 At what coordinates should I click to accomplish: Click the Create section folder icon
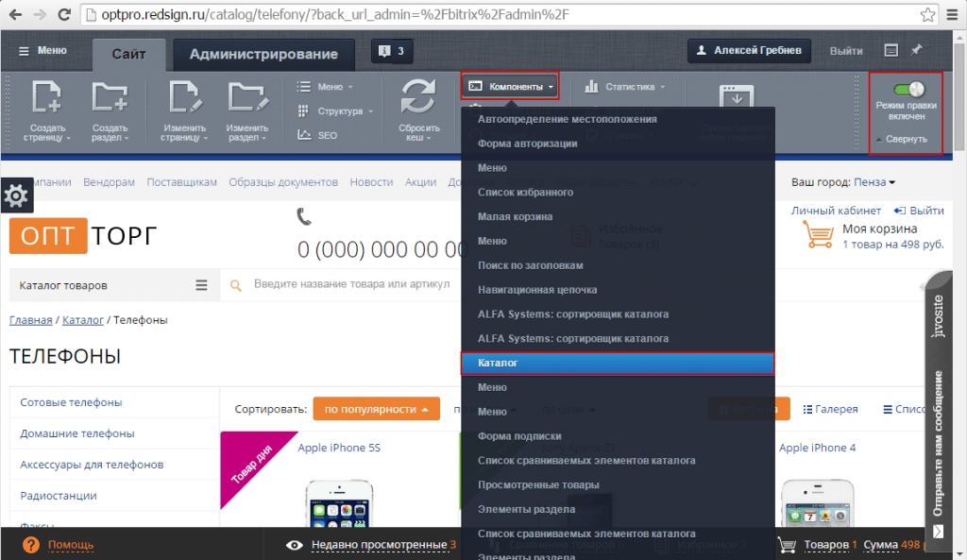110,99
